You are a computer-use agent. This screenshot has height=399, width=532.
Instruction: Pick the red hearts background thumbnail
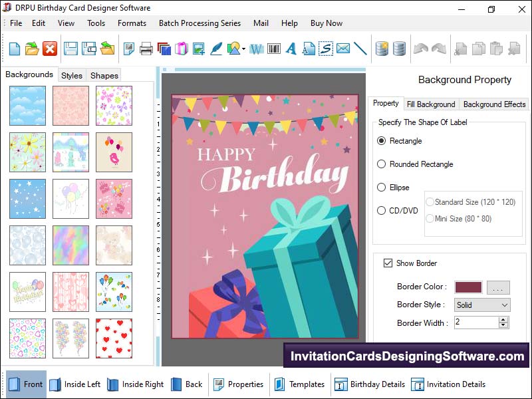(114, 338)
